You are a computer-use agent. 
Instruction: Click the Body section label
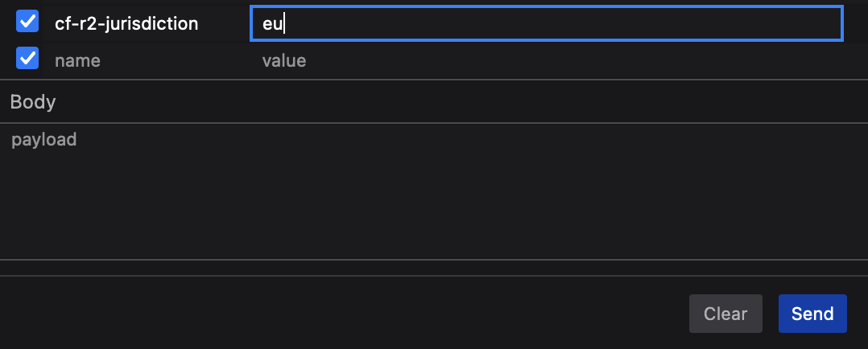click(x=33, y=102)
